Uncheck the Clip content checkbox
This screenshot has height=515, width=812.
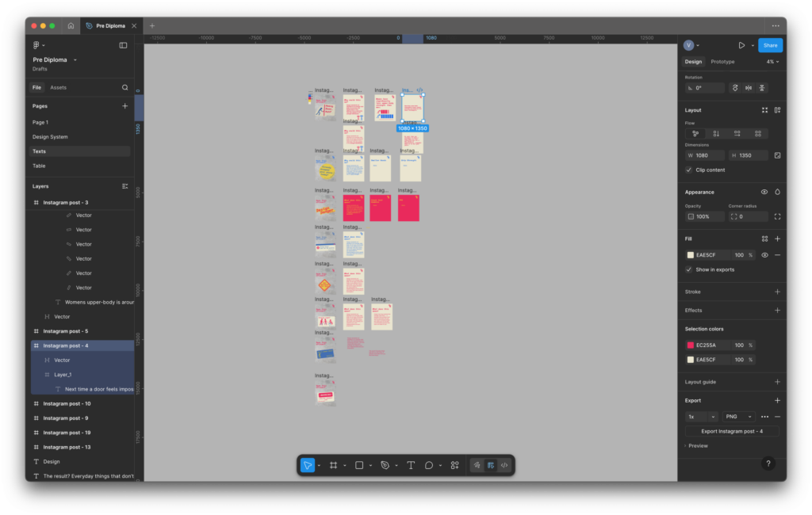(689, 170)
